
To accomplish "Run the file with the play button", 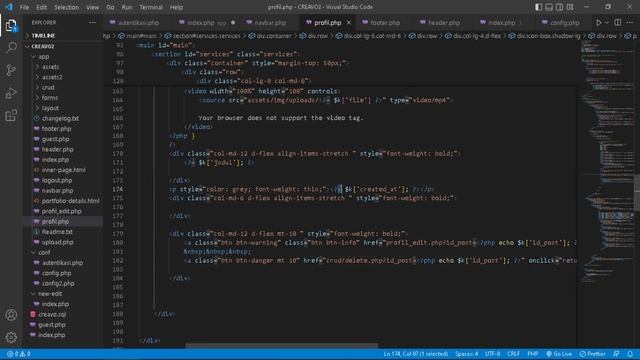I will 598,22.
